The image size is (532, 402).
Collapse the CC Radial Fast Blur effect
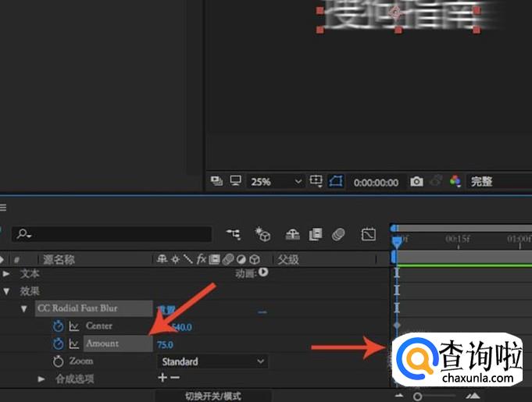click(x=24, y=309)
